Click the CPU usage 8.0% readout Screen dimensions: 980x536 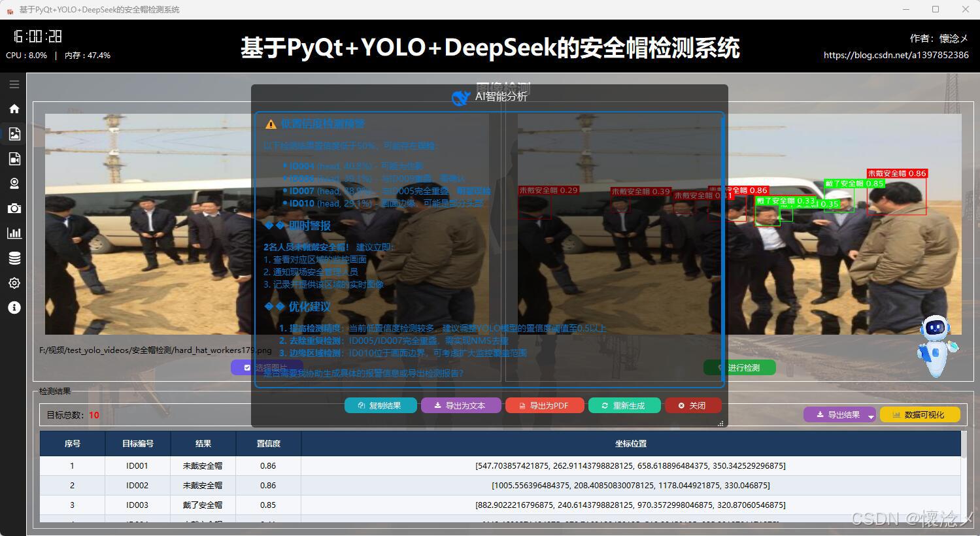tap(26, 56)
